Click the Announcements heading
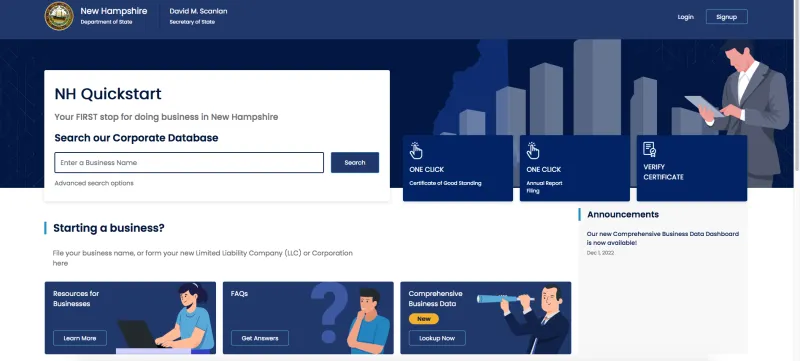Screen dimensions: 800x361 pos(622,215)
